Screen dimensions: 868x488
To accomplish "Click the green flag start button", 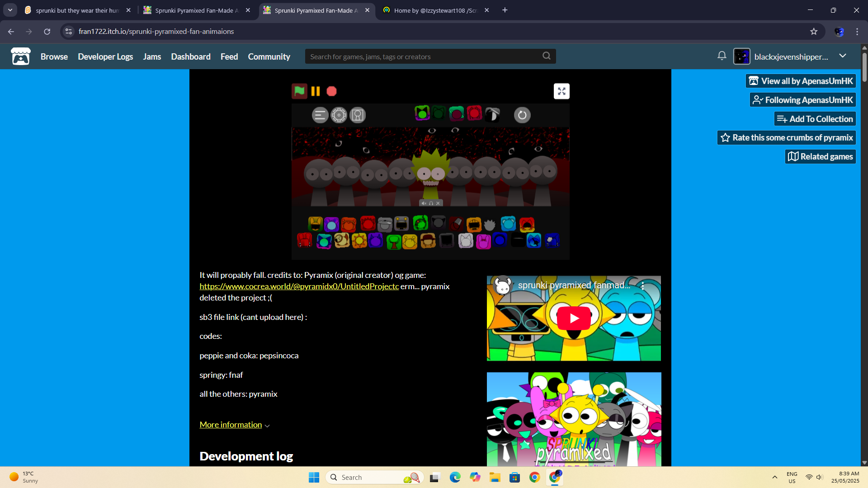I will click(x=299, y=91).
